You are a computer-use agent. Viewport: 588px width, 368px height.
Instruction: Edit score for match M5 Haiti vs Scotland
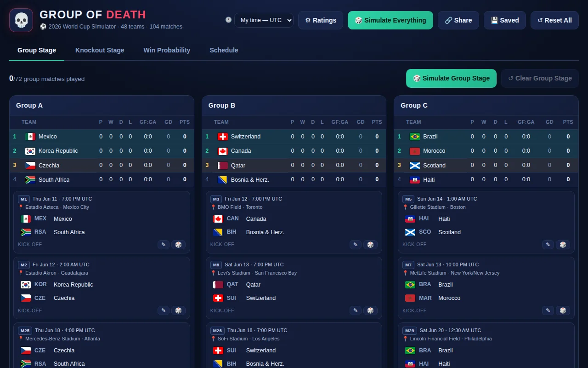[548, 245]
